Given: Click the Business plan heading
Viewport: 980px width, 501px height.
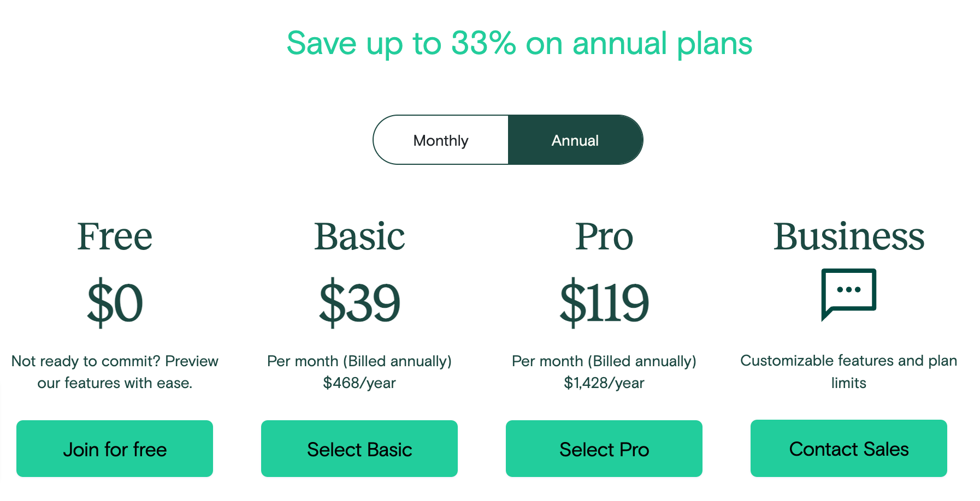Looking at the screenshot, I should click(848, 236).
